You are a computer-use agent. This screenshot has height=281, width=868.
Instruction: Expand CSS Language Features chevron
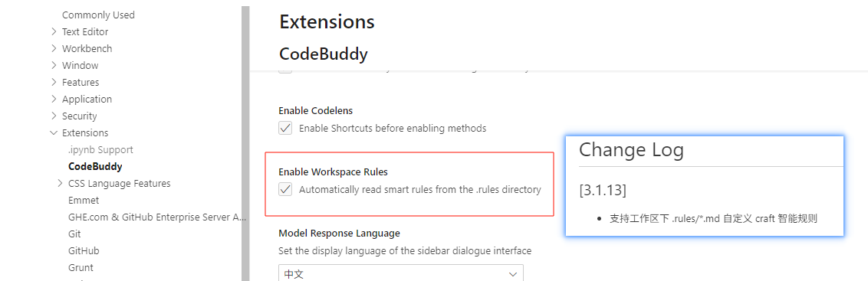61,183
